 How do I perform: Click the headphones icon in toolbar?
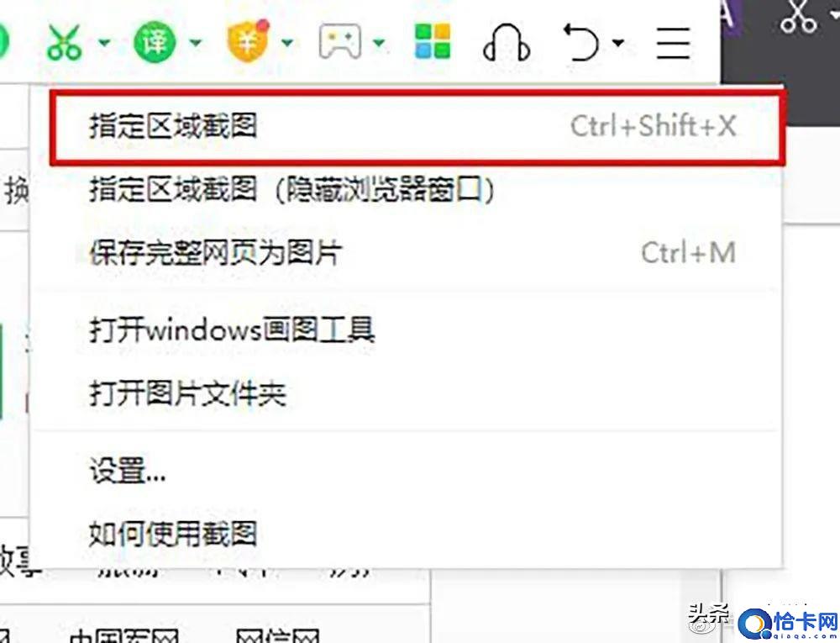(507, 42)
